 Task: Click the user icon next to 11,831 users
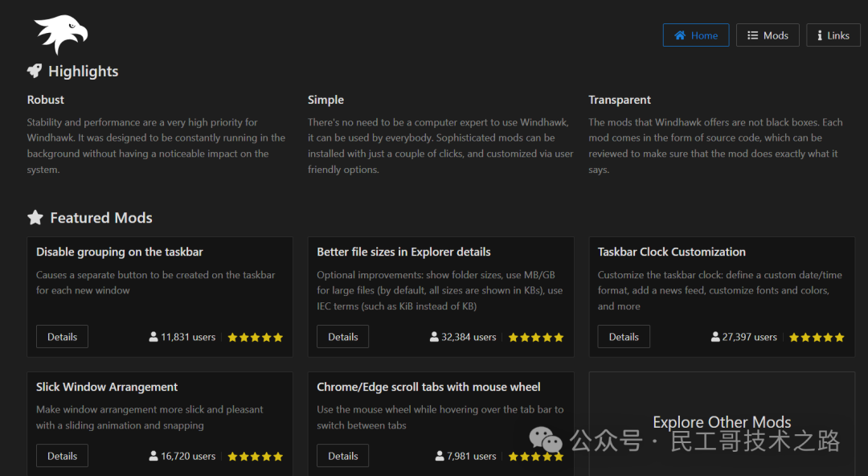click(154, 337)
